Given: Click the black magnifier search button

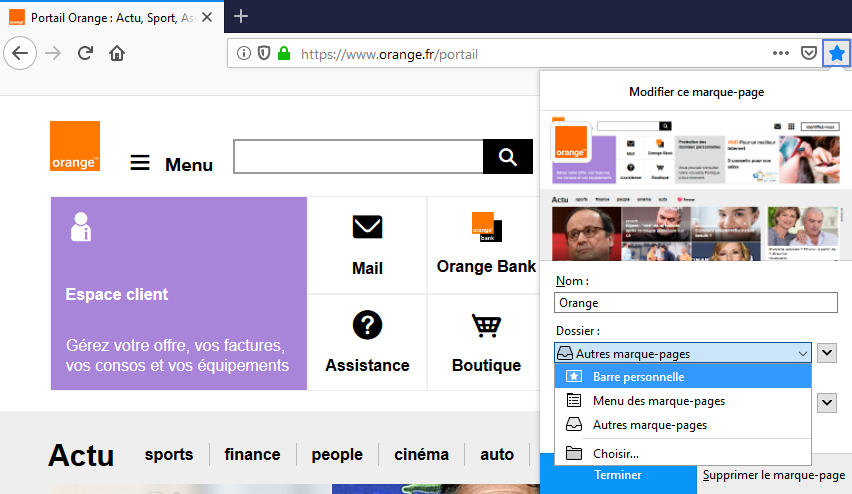Looking at the screenshot, I should tap(508, 157).
